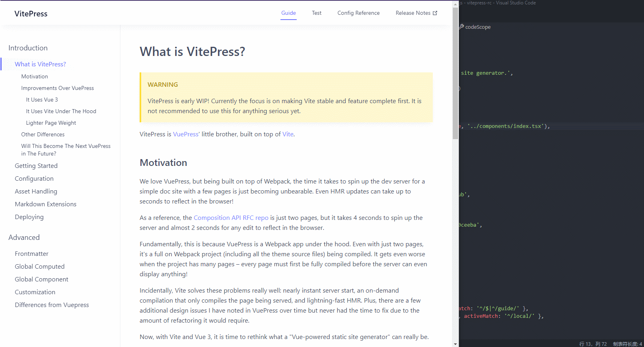Select 'It Uses Vue 3' sidebar entry
This screenshot has width=644, height=347.
[42, 100]
